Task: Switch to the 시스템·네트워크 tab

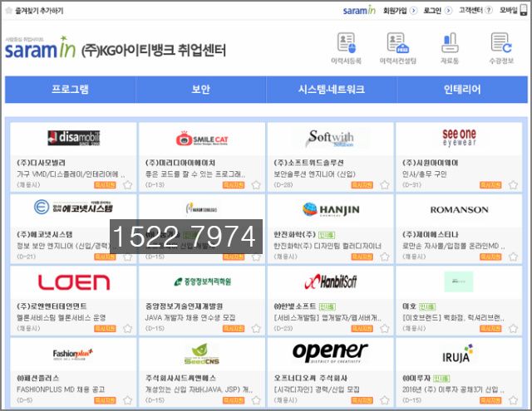Action: coord(332,90)
